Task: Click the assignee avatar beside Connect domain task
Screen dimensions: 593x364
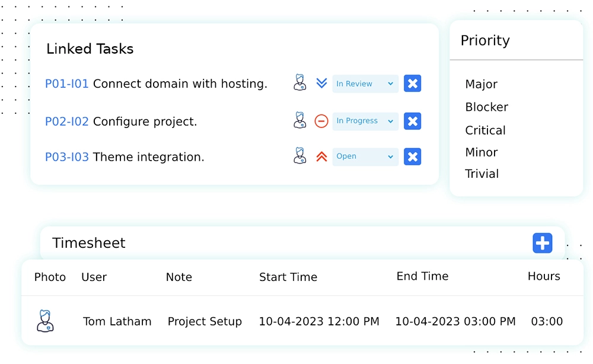Action: (x=299, y=83)
